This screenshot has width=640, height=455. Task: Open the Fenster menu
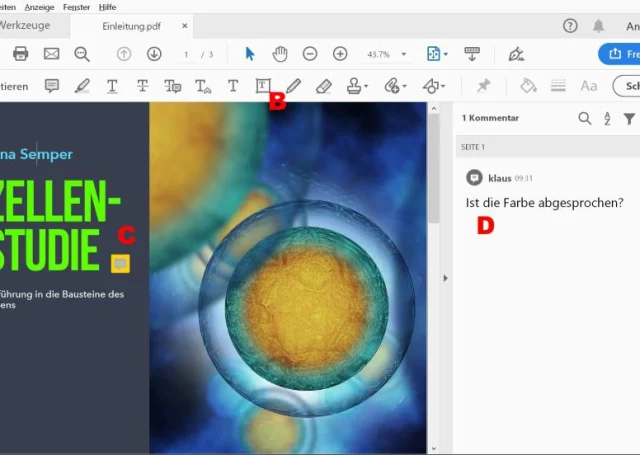point(76,7)
